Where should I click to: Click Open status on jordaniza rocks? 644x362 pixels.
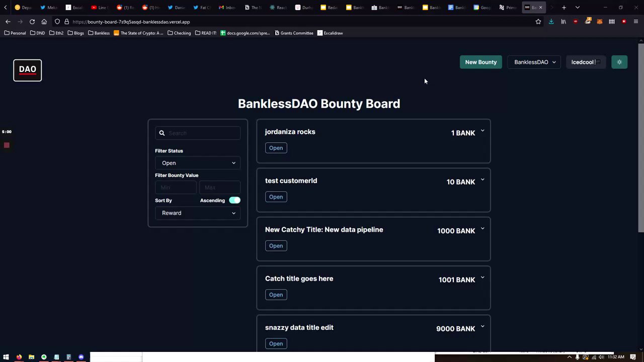276,148
